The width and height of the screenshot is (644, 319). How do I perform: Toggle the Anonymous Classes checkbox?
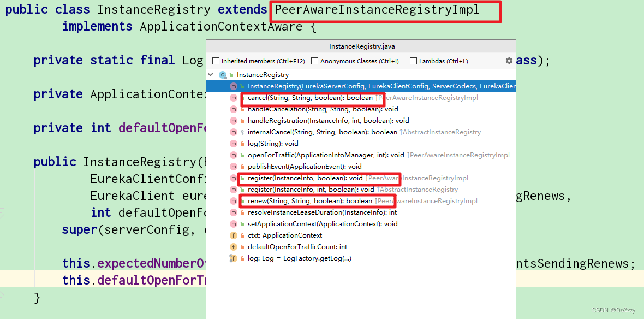point(314,61)
